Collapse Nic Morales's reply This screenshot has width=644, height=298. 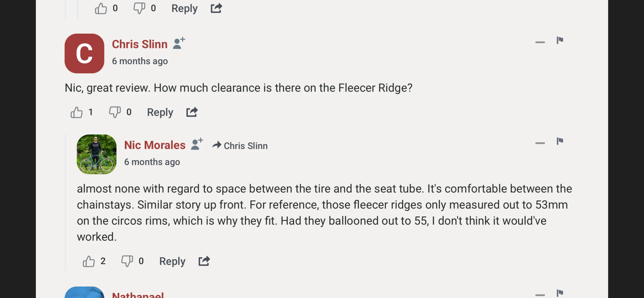pos(540,143)
